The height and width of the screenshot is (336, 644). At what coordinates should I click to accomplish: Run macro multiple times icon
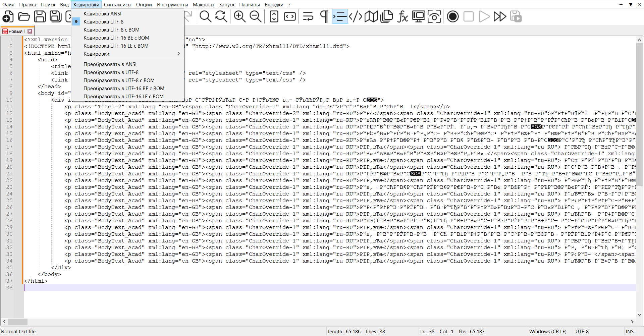(x=500, y=16)
